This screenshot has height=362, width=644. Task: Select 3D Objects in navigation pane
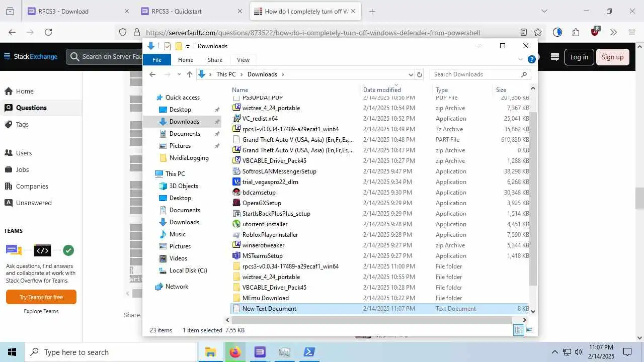pyautogui.click(x=184, y=186)
